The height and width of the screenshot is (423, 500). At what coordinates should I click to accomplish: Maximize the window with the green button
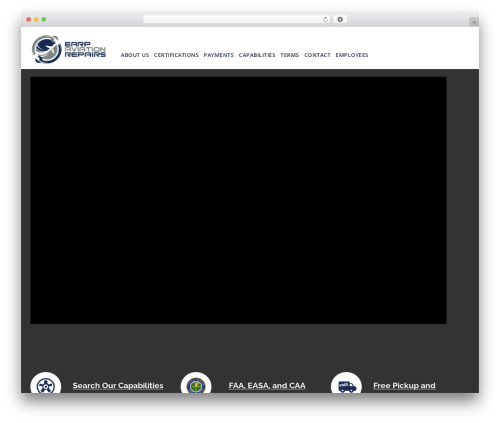click(44, 19)
